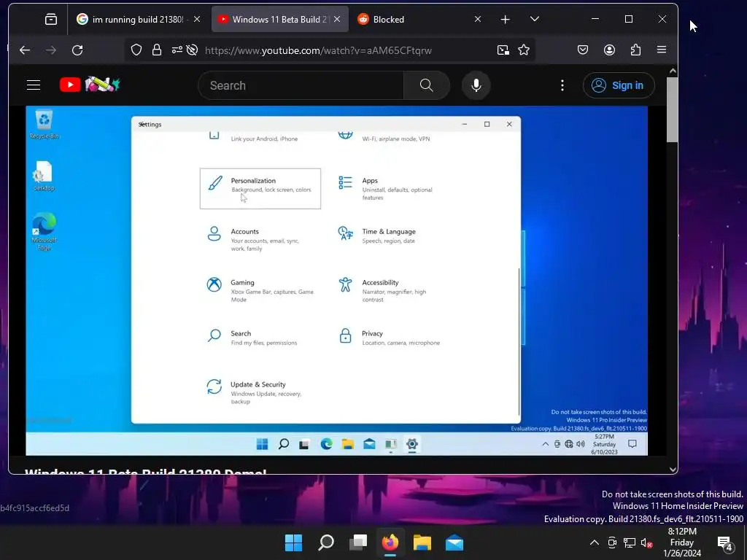Click the Firefox page vertical scrollbar thumb
The height and width of the screenshot is (560, 747).
pyautogui.click(x=672, y=109)
